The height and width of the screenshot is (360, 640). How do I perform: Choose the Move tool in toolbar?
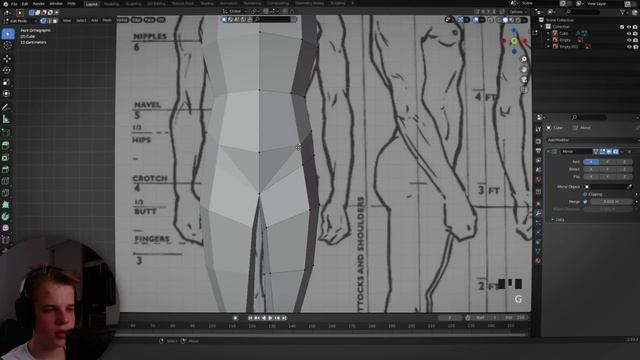(7, 59)
